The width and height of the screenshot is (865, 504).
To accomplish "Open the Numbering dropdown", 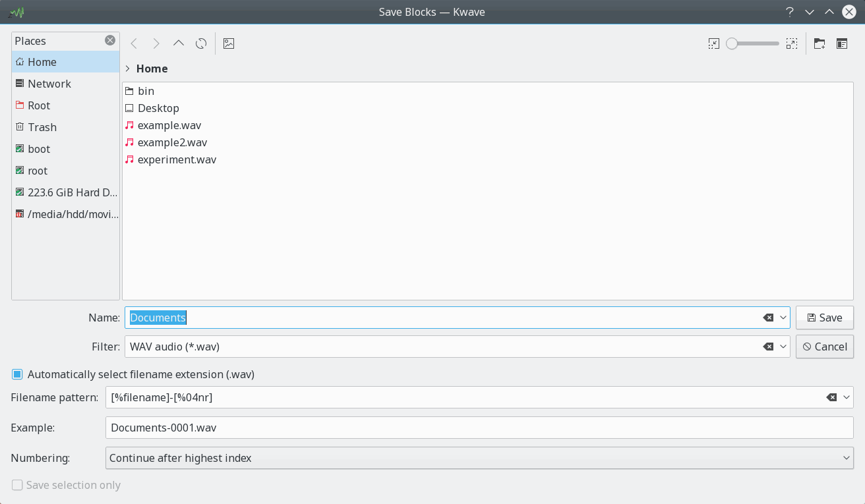I will coord(479,458).
